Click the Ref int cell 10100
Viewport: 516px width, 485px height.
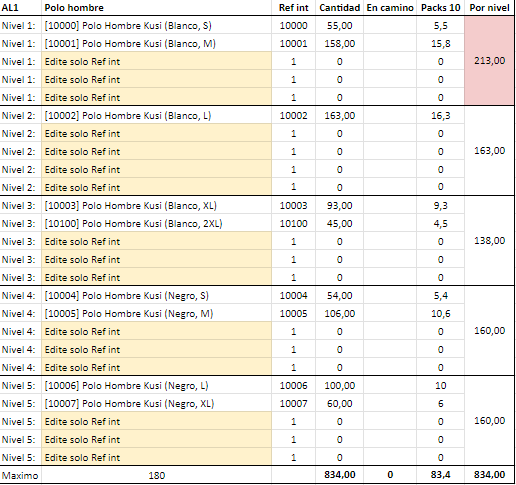pos(293,224)
